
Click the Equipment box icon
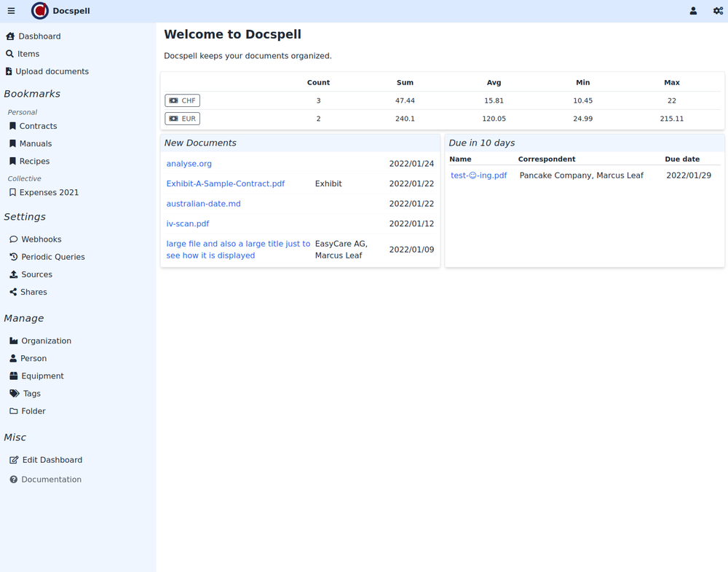click(x=14, y=376)
